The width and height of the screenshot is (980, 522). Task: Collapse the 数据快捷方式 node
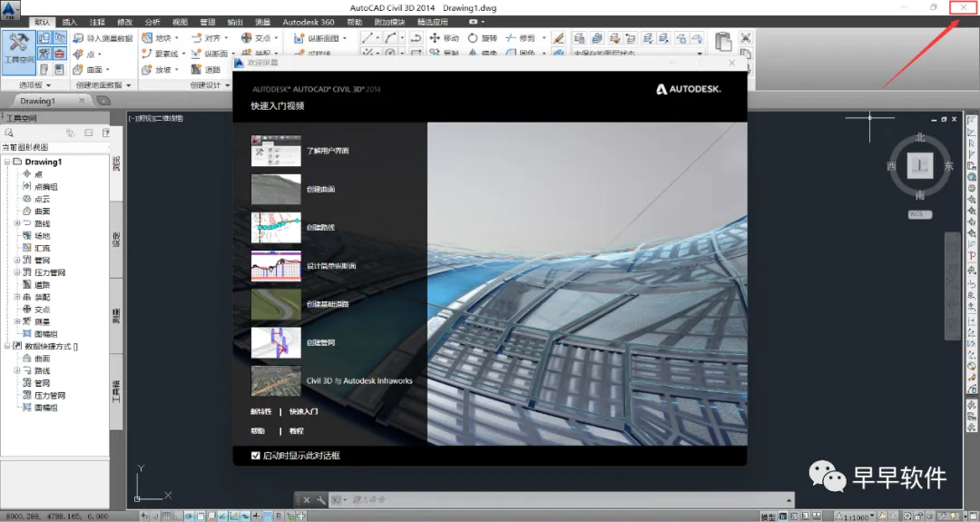(7, 346)
